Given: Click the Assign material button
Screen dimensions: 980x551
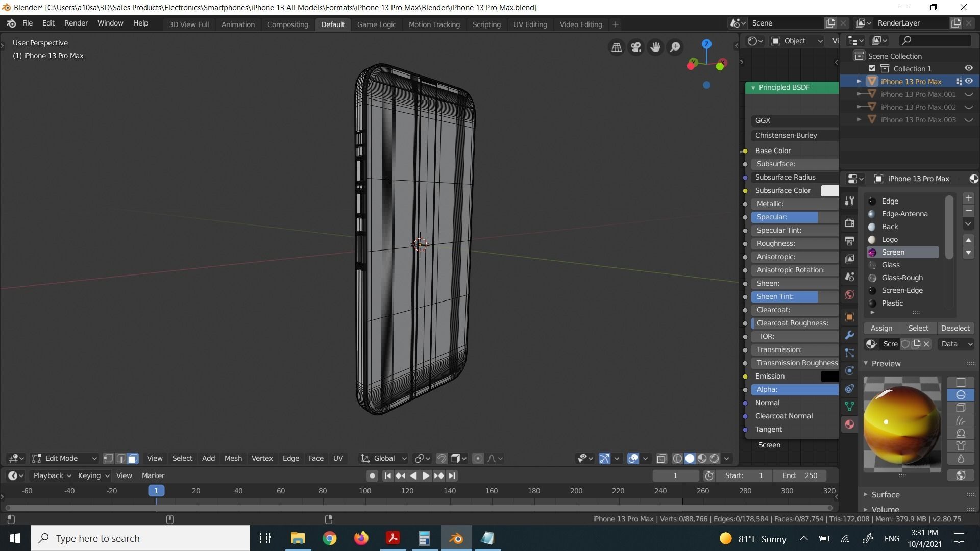Looking at the screenshot, I should pos(881,329).
